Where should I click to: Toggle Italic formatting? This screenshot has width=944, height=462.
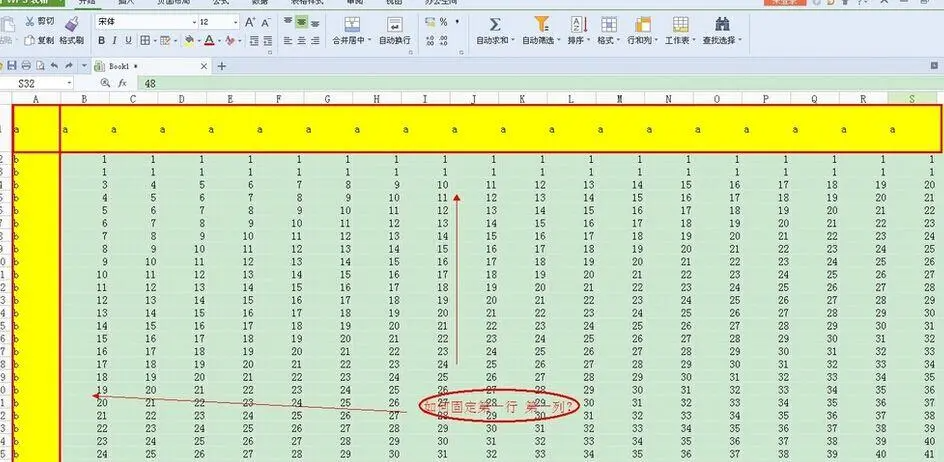pos(114,41)
